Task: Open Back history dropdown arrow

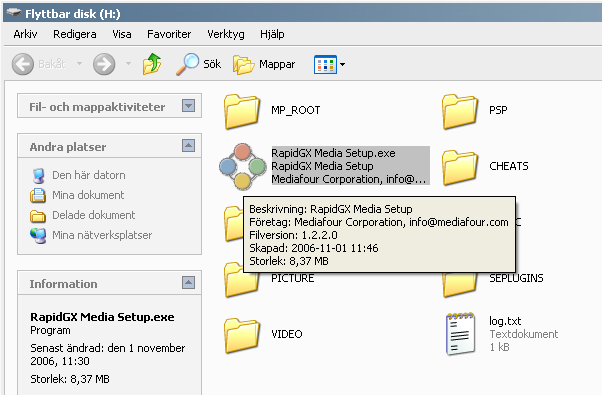Action: (79, 64)
